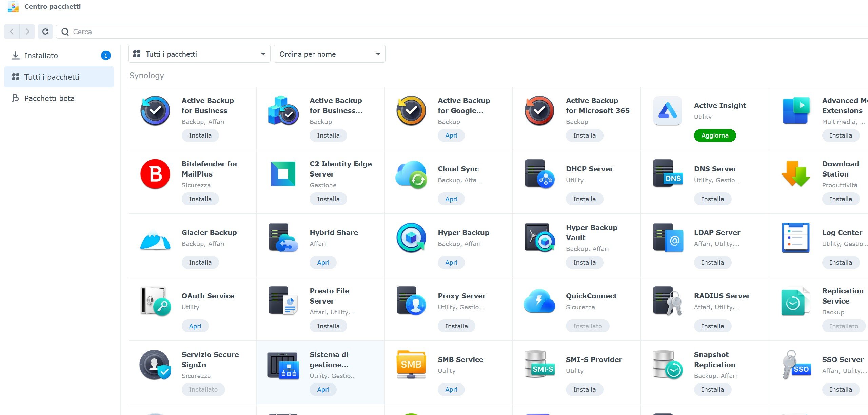Click the Download Station arrows icon
The width and height of the screenshot is (868, 415).
click(795, 174)
